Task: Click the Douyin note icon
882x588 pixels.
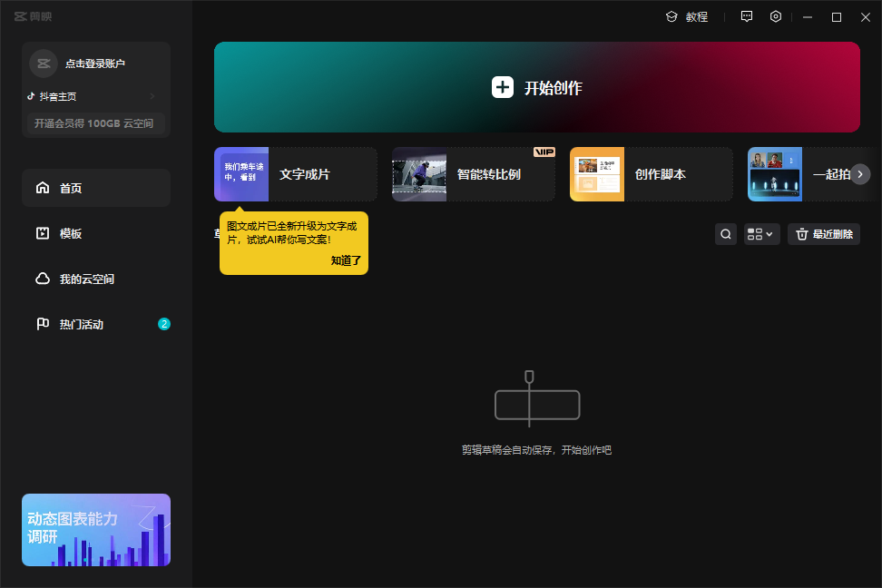Action: pyautogui.click(x=31, y=96)
